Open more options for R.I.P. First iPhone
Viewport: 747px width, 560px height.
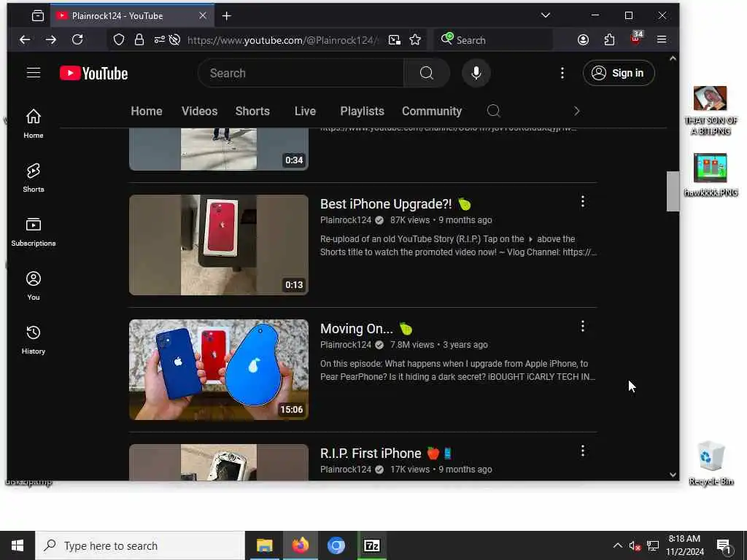click(x=582, y=451)
